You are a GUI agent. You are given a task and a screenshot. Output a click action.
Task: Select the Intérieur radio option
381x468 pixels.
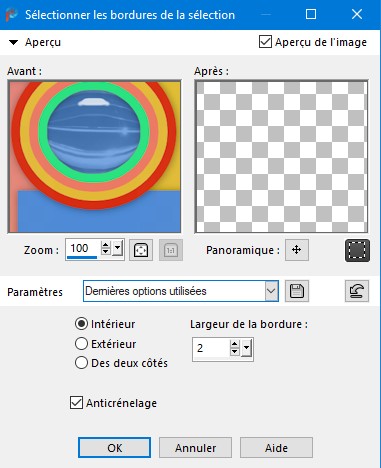(x=81, y=324)
